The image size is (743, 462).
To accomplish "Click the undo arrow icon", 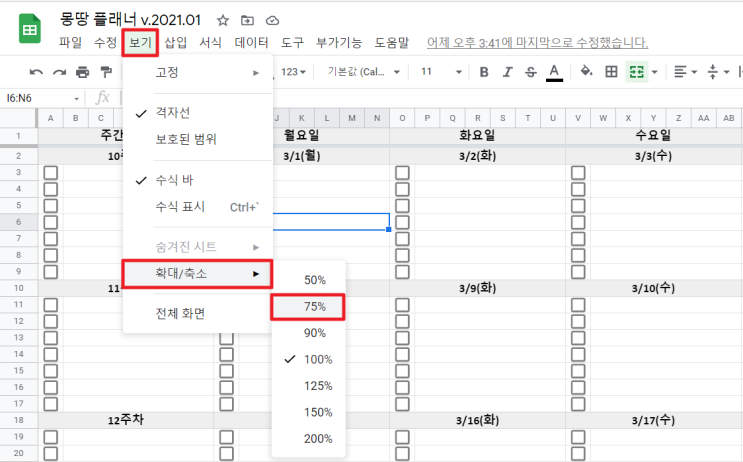I will click(x=36, y=72).
